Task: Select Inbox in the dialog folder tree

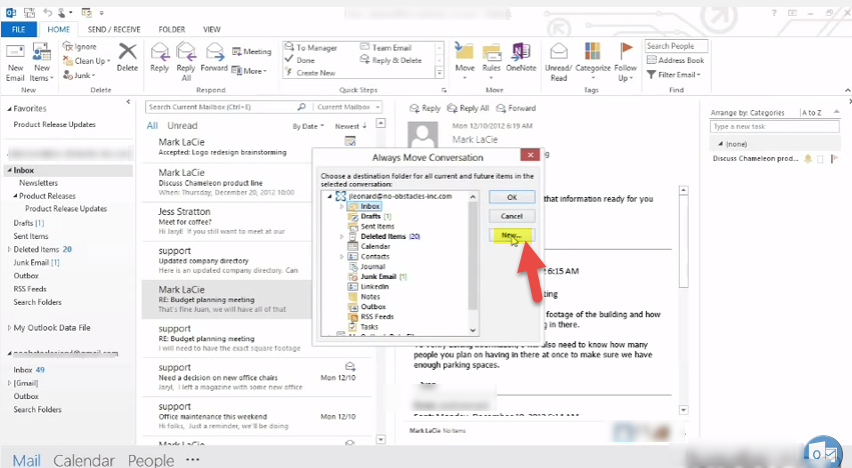Action: [x=370, y=207]
